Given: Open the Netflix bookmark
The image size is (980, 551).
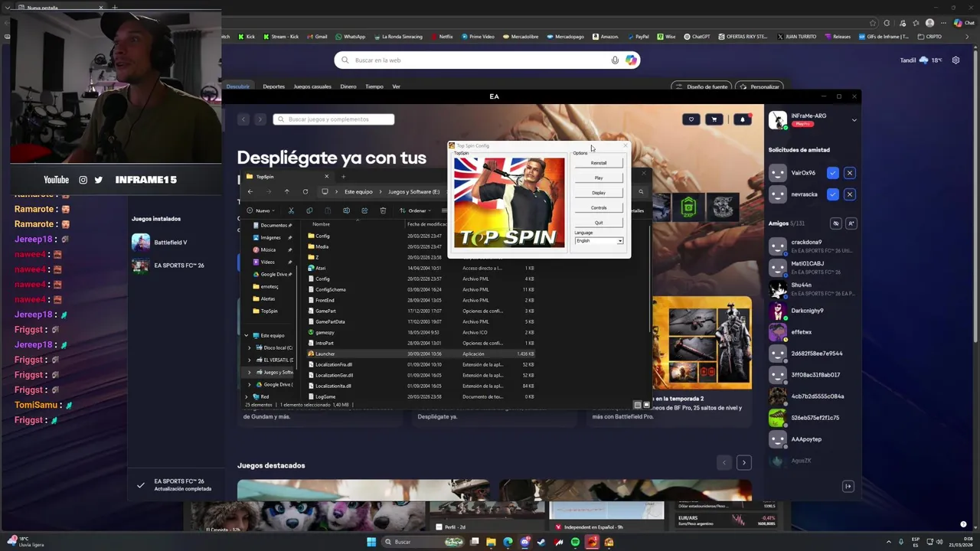Looking at the screenshot, I should coord(442,37).
